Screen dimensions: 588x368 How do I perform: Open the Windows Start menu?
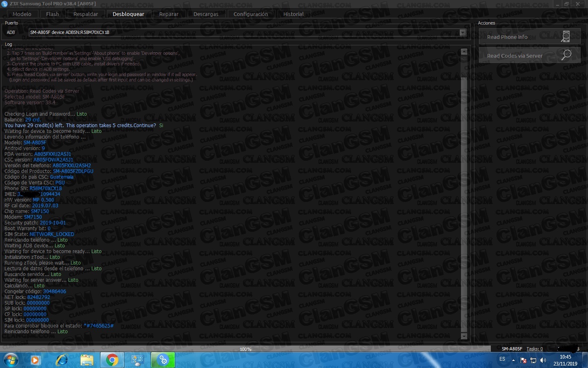pos(11,360)
